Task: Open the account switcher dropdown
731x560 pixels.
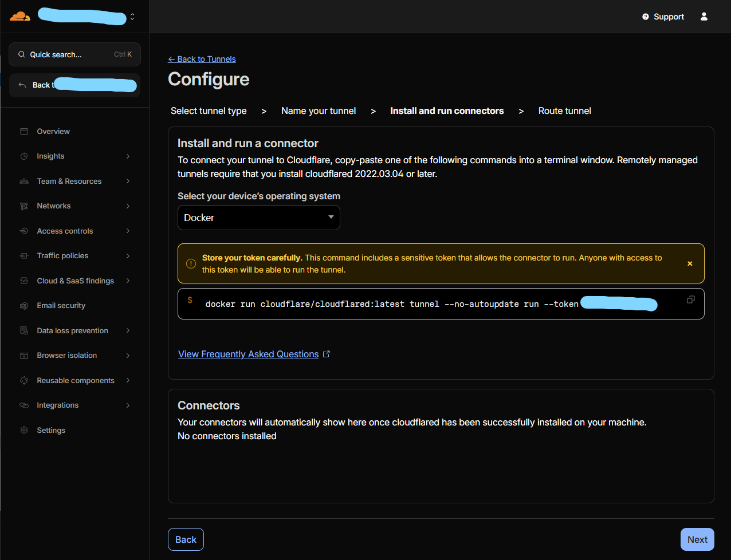Action: 132,17
